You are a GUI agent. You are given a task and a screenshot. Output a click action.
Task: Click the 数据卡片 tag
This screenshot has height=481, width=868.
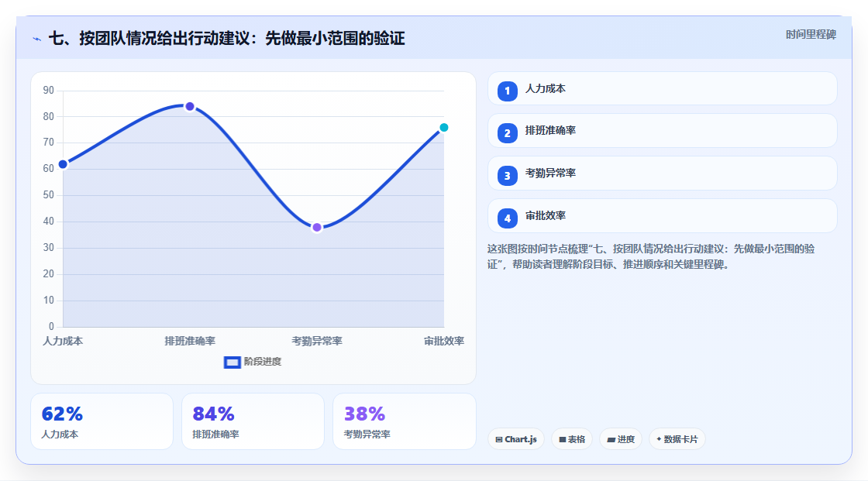coord(677,439)
